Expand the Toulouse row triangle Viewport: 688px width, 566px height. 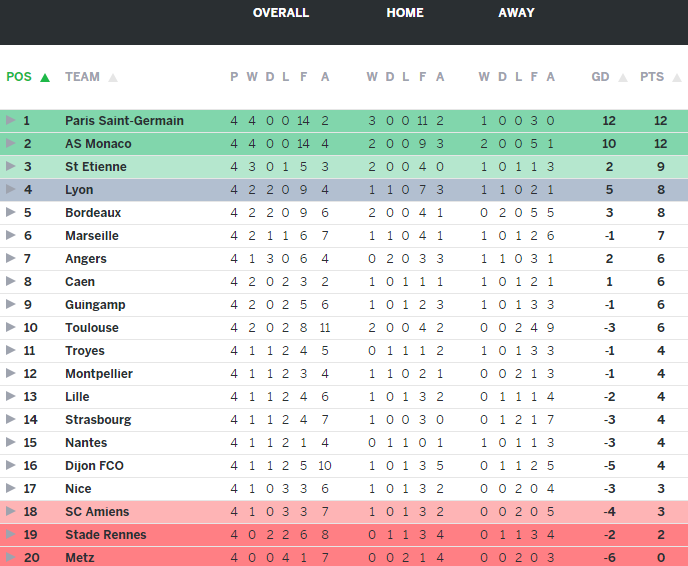click(11, 328)
